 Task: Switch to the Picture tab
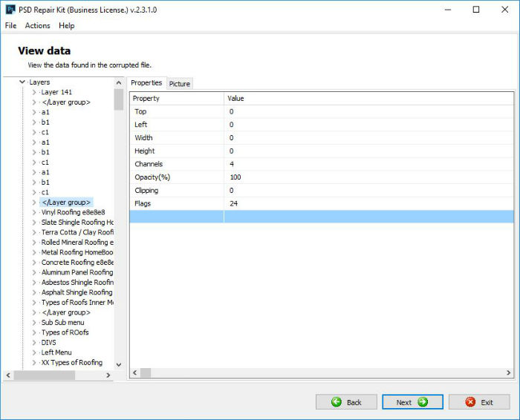(x=180, y=84)
